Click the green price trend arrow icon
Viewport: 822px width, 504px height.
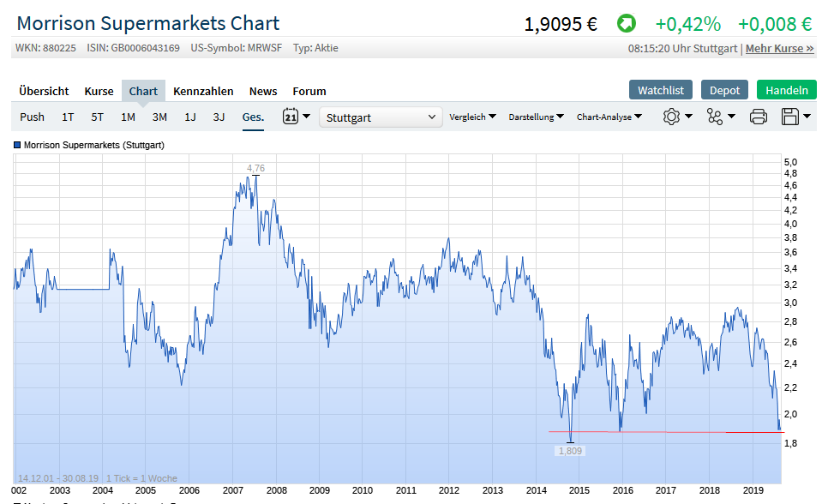(626, 24)
